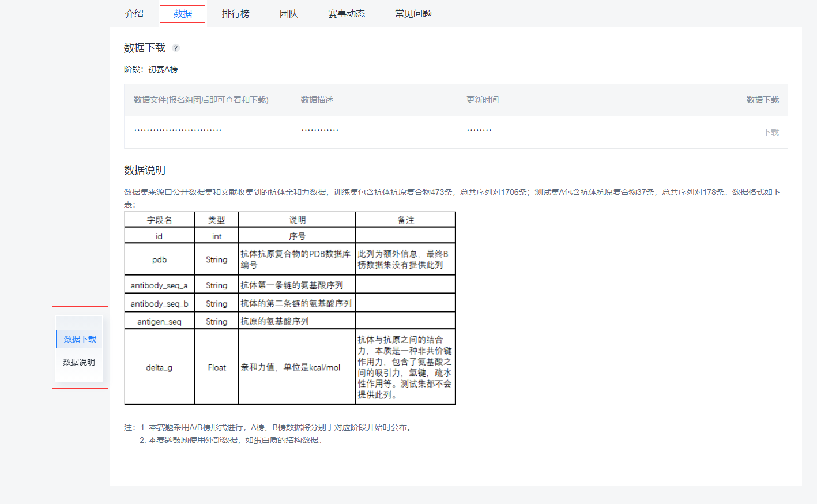The image size is (817, 504).
Task: Click the 抗体第一条链的氨基酸序列 cell
Action: 298,285
